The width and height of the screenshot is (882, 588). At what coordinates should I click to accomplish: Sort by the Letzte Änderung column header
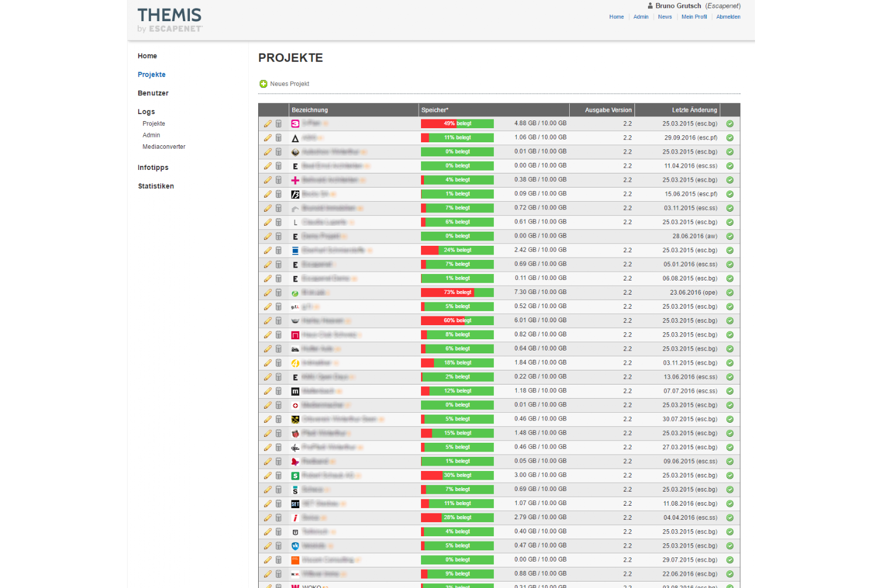(694, 110)
